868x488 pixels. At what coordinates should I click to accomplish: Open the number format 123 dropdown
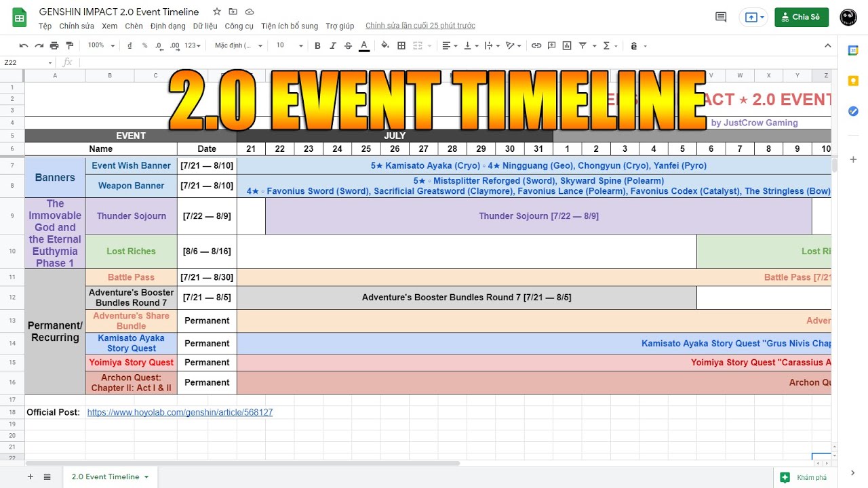pyautogui.click(x=193, y=45)
